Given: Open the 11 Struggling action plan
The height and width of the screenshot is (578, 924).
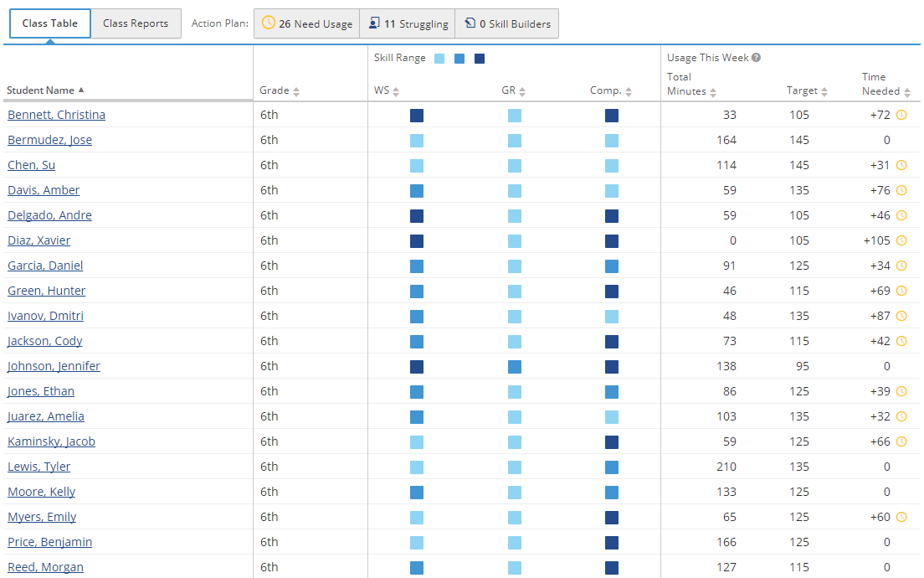Looking at the screenshot, I should click(x=408, y=23).
